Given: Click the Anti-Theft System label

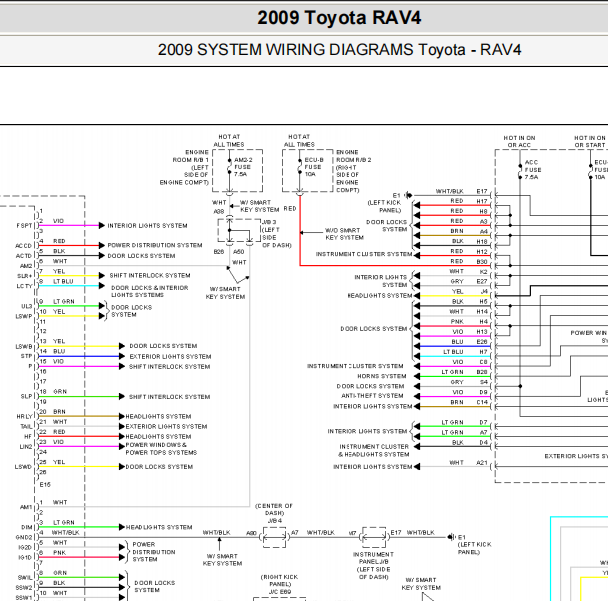Looking at the screenshot, I should (x=372, y=396).
